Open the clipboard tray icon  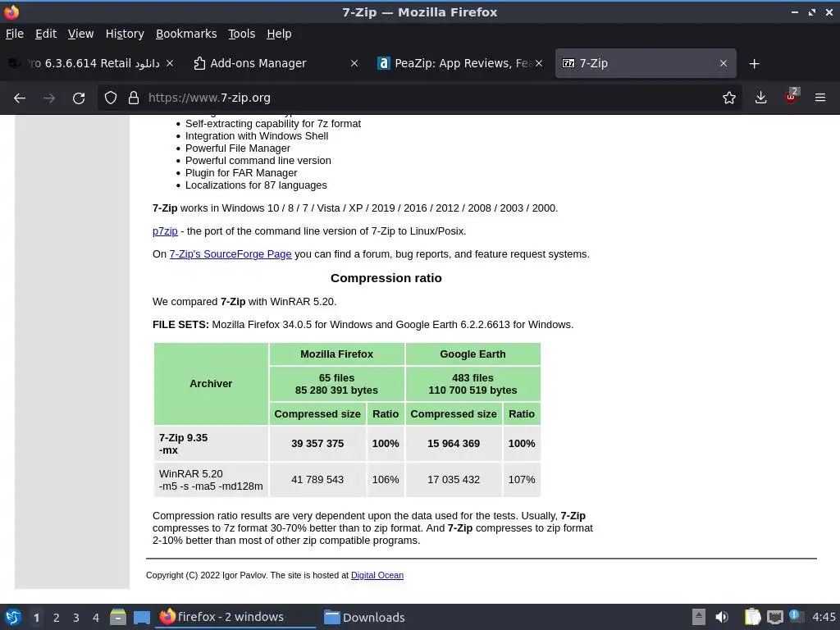[x=752, y=617]
